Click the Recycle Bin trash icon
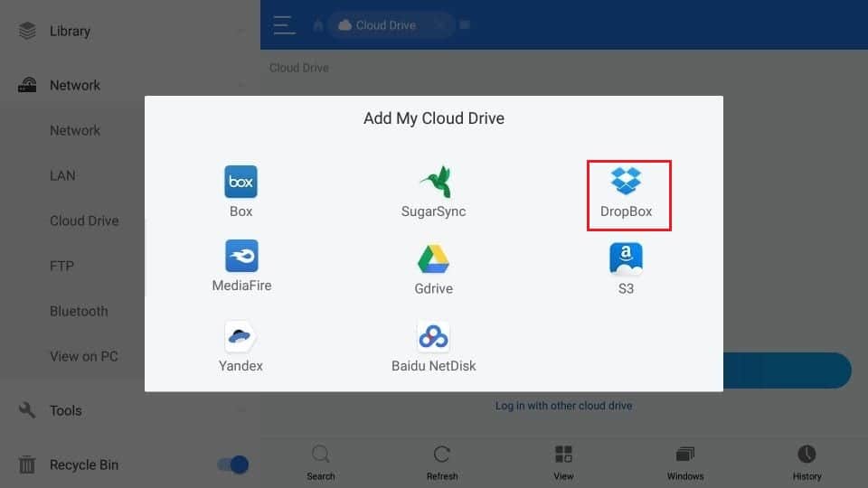The width and height of the screenshot is (868, 488). tap(27, 465)
